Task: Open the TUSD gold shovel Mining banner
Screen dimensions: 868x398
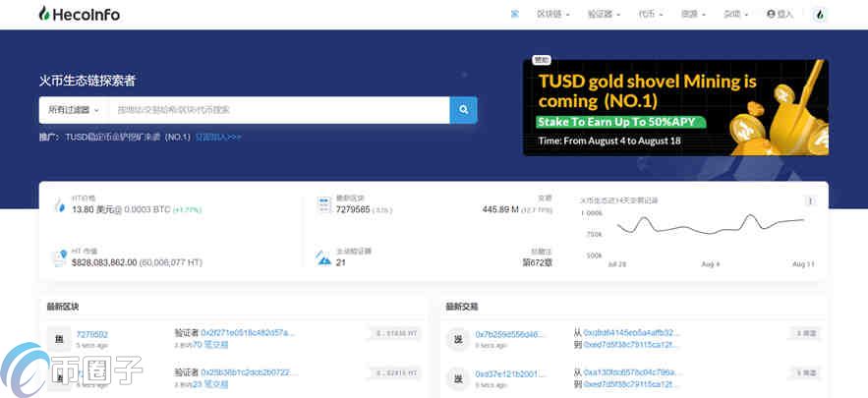Action: [676, 107]
